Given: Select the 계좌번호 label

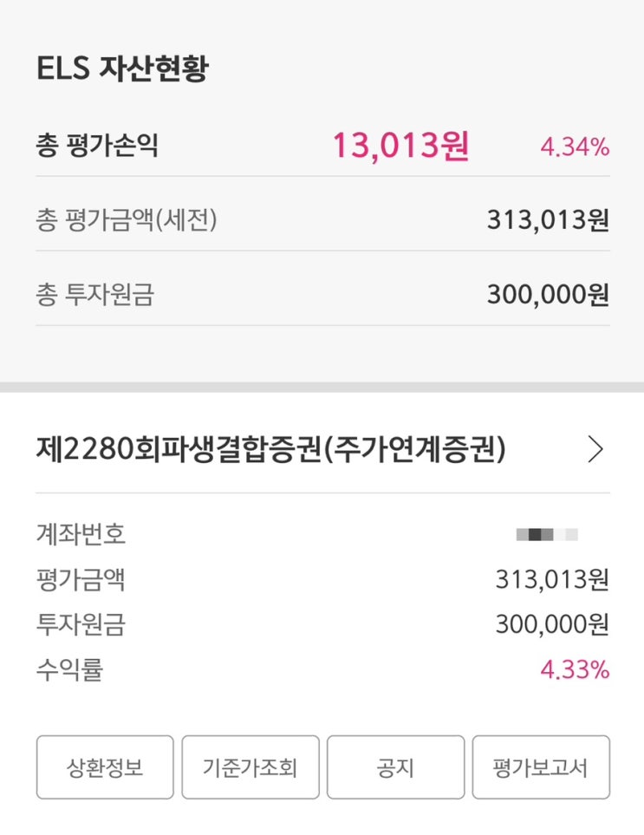Looking at the screenshot, I should pyautogui.click(x=81, y=534).
